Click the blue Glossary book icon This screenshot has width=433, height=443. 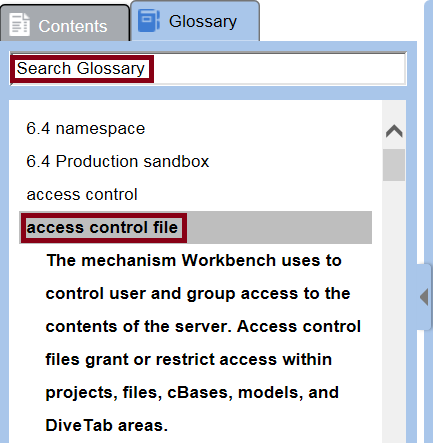(149, 21)
